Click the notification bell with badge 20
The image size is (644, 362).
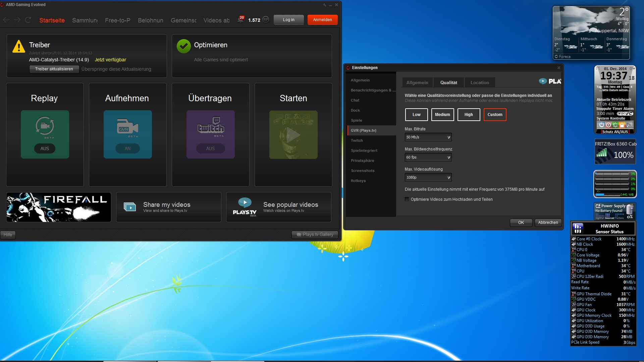(240, 20)
